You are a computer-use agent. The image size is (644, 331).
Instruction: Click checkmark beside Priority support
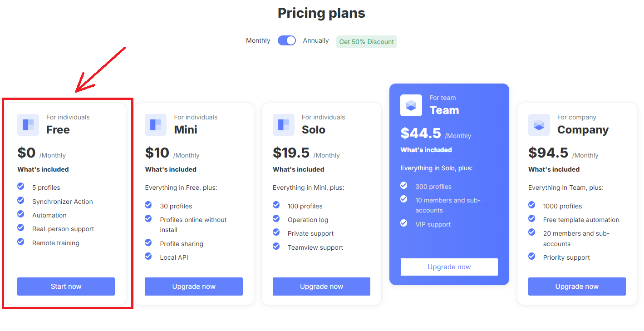click(531, 257)
